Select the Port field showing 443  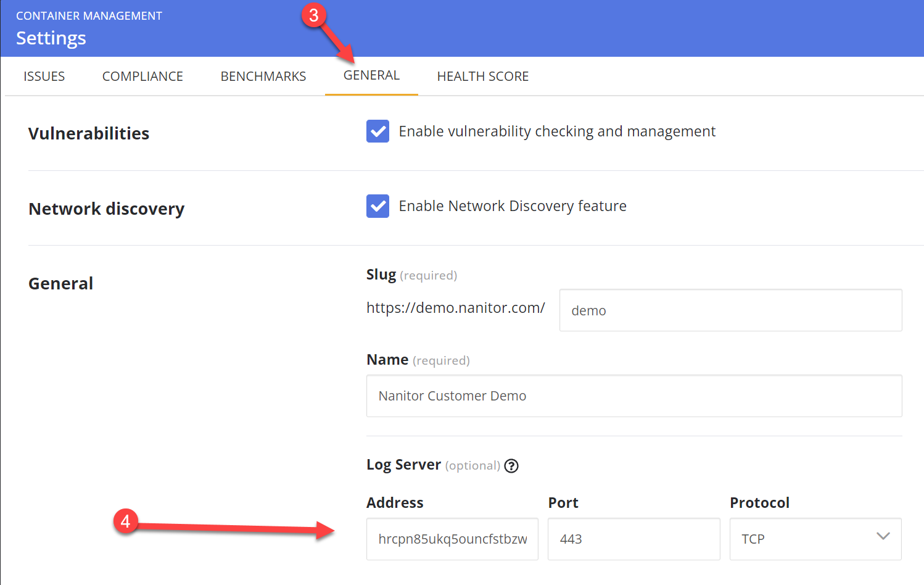pos(633,539)
